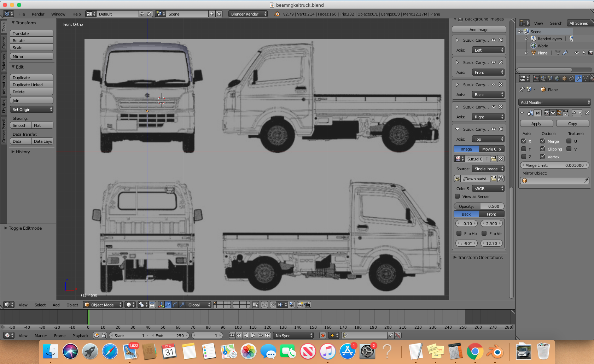Open the Modifiers wrench tab in Properties
The image size is (594, 364).
[x=578, y=78]
